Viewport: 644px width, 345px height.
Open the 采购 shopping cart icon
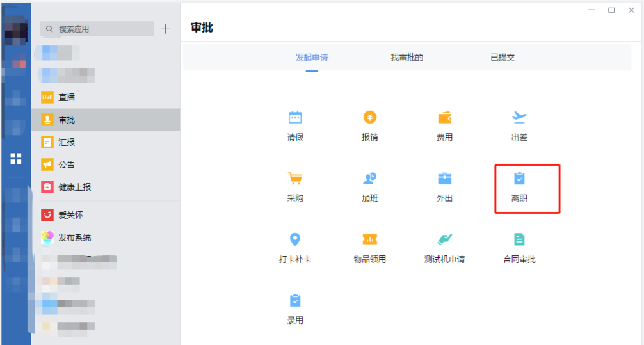click(295, 179)
